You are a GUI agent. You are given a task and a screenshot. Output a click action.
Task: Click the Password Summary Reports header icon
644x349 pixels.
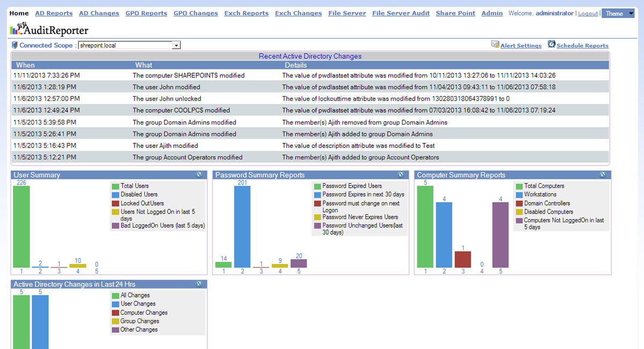(401, 174)
